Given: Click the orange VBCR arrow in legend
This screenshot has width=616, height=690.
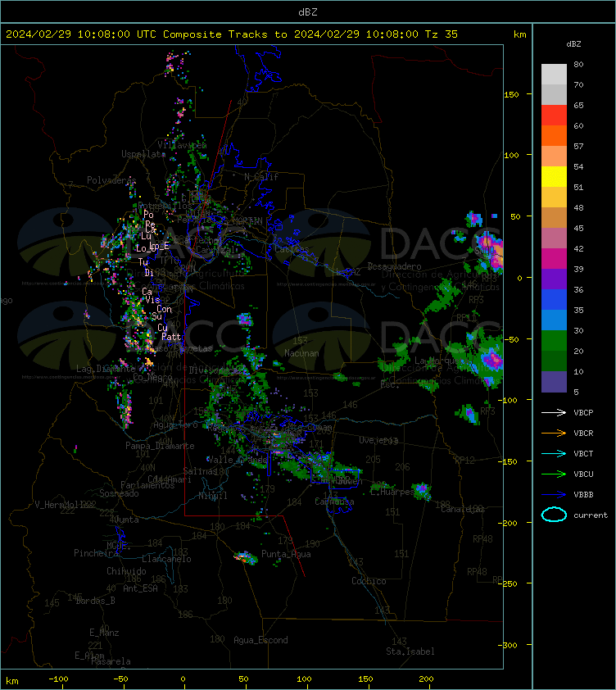Looking at the screenshot, I should click(x=554, y=433).
